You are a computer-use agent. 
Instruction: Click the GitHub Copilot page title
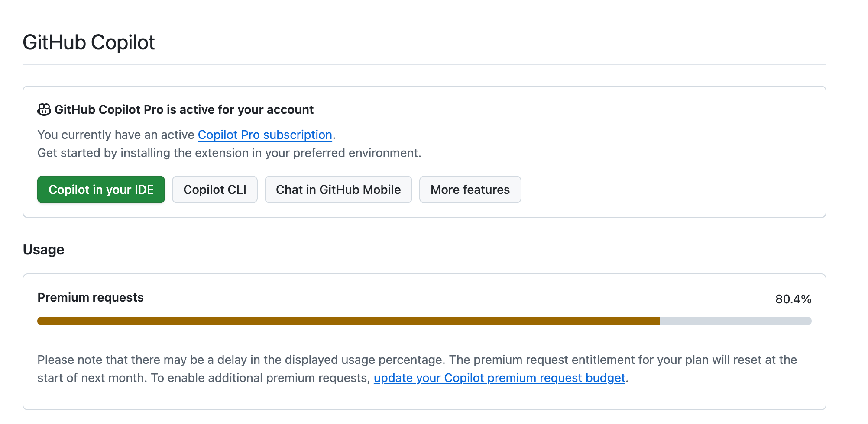point(89,42)
